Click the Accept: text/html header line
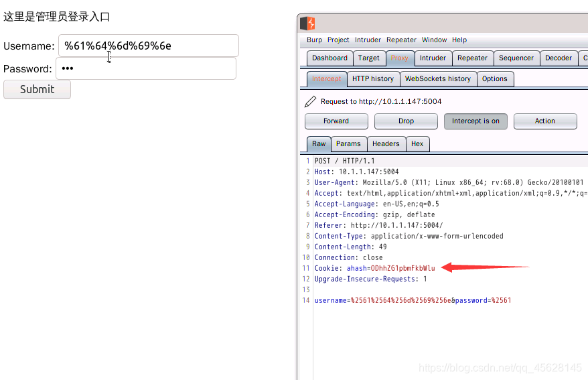Screen dimensions: 588x380 (x=450, y=193)
